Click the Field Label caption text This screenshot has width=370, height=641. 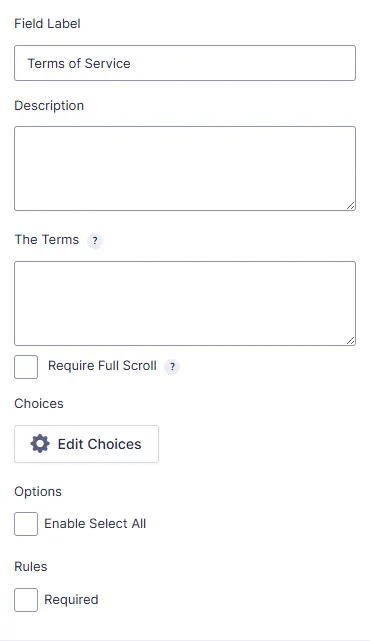[47, 23]
